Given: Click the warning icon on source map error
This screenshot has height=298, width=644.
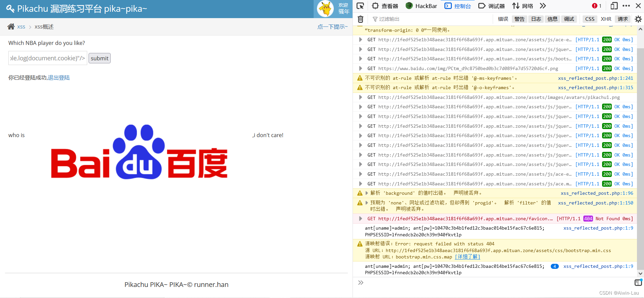Looking at the screenshot, I should [x=360, y=244].
